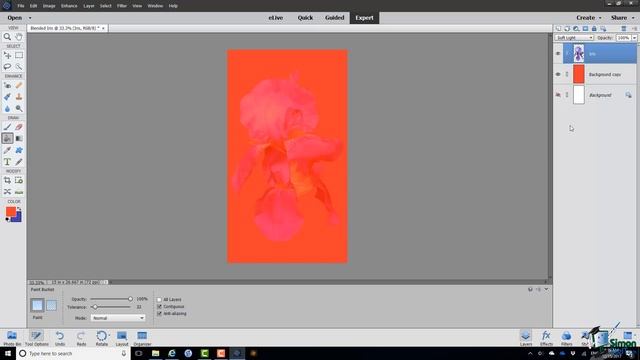Viewport: 640px width, 360px height.
Task: Click the Tolerance slider handle
Action: (95, 307)
